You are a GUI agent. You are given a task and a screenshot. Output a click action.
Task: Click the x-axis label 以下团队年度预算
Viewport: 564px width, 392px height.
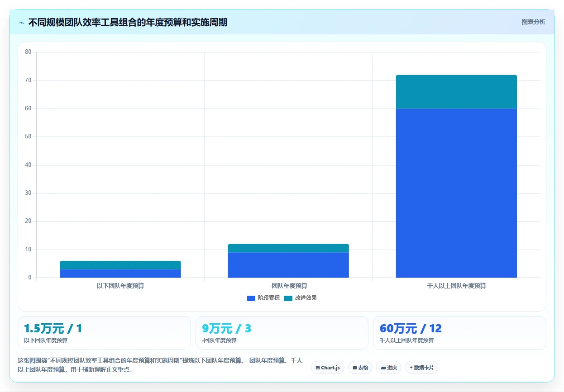tap(120, 286)
